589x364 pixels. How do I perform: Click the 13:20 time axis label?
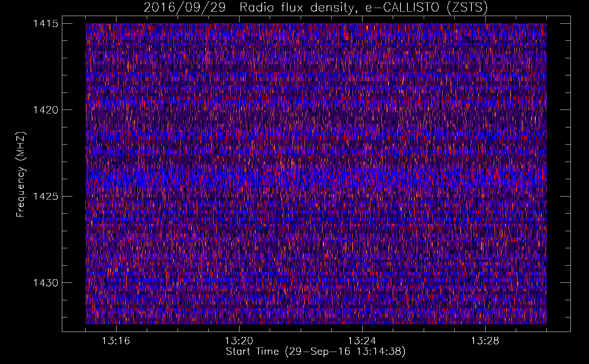coord(239,341)
